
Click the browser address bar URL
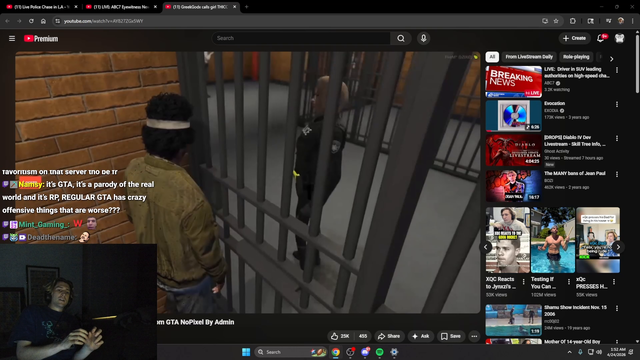(104, 21)
